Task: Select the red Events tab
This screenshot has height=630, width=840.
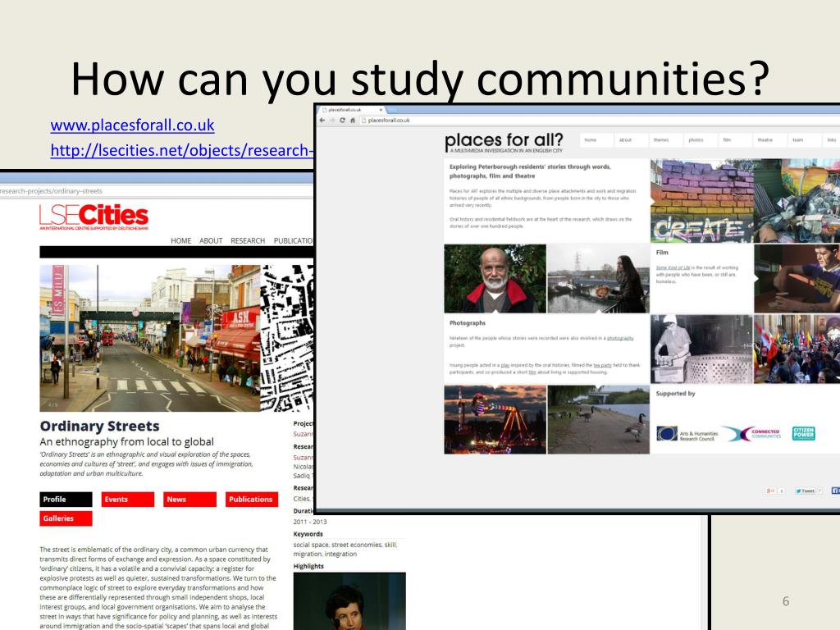Action: click(x=127, y=500)
